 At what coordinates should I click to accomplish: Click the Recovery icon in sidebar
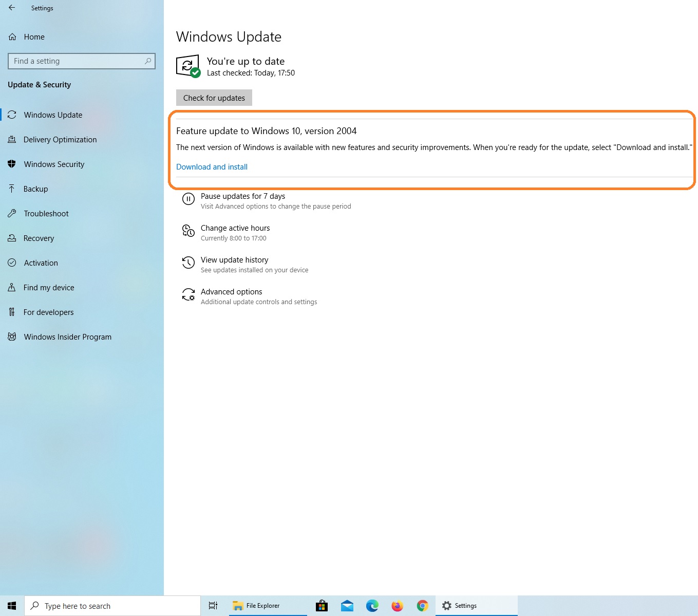click(12, 238)
